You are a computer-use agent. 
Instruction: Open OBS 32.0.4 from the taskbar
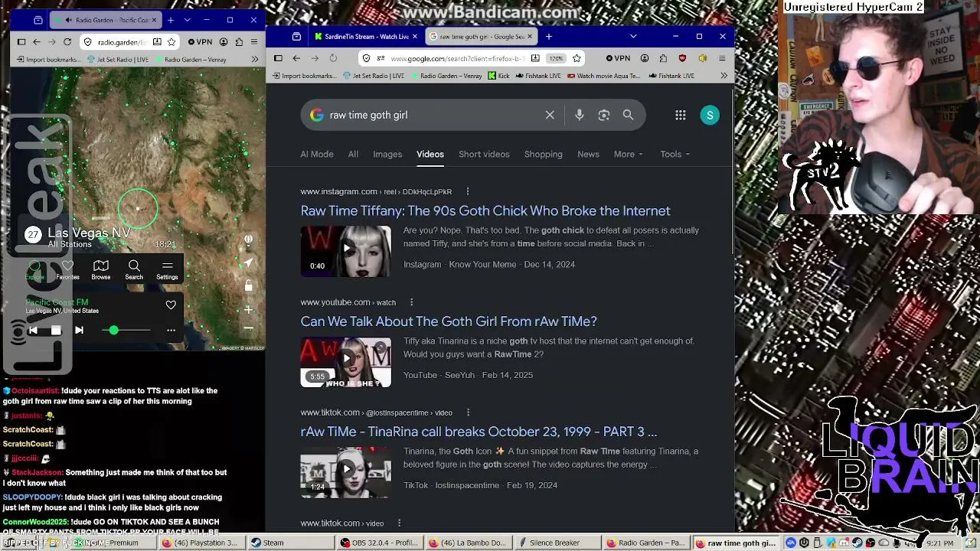[381, 543]
